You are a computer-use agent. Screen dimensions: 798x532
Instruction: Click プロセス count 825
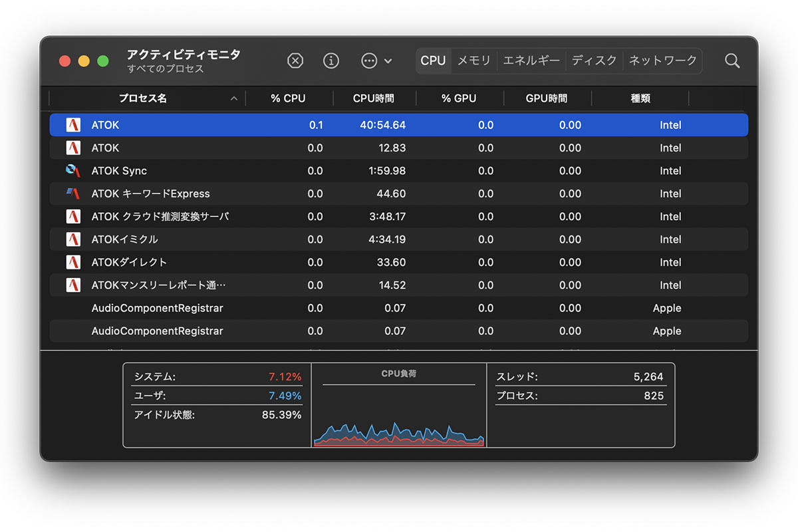pos(654,396)
